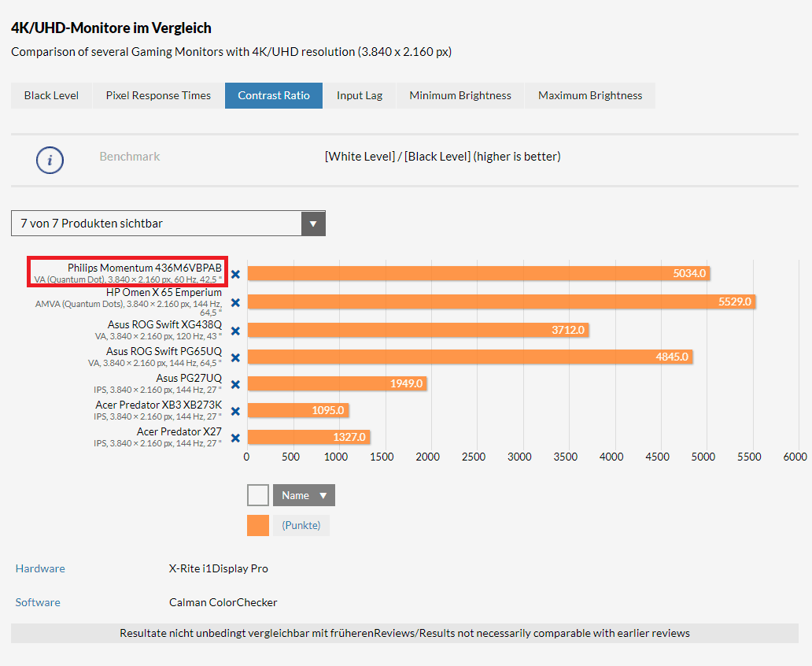The width and height of the screenshot is (812, 666).
Task: Click the arrow button of products dropdown
Action: (x=313, y=224)
